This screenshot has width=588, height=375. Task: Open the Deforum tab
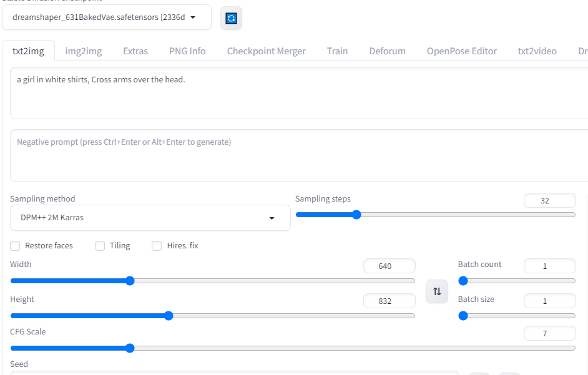click(388, 51)
